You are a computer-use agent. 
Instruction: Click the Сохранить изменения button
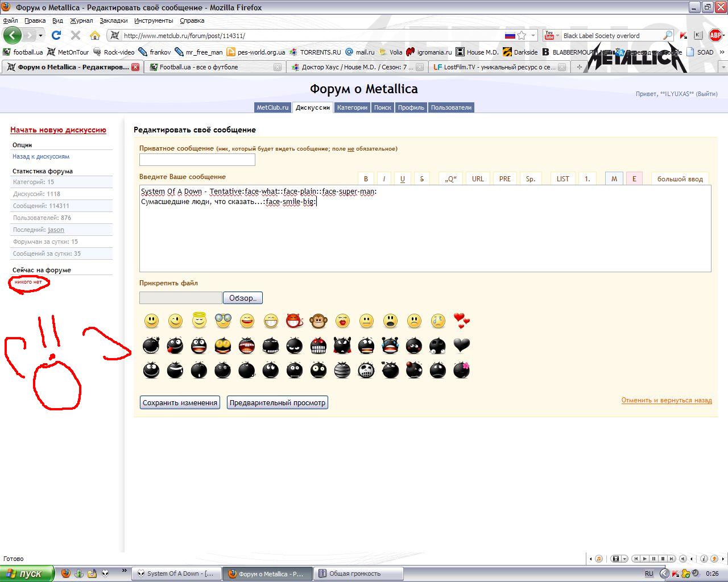tap(180, 402)
